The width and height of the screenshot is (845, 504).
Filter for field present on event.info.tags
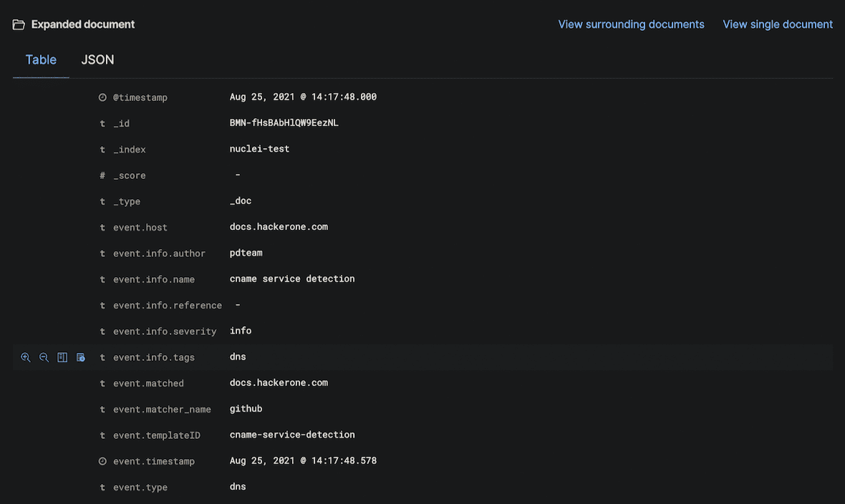point(81,357)
